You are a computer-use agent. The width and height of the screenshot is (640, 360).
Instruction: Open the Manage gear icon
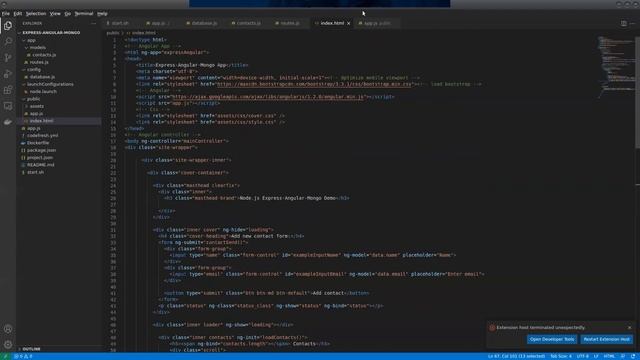pyautogui.click(x=8, y=345)
